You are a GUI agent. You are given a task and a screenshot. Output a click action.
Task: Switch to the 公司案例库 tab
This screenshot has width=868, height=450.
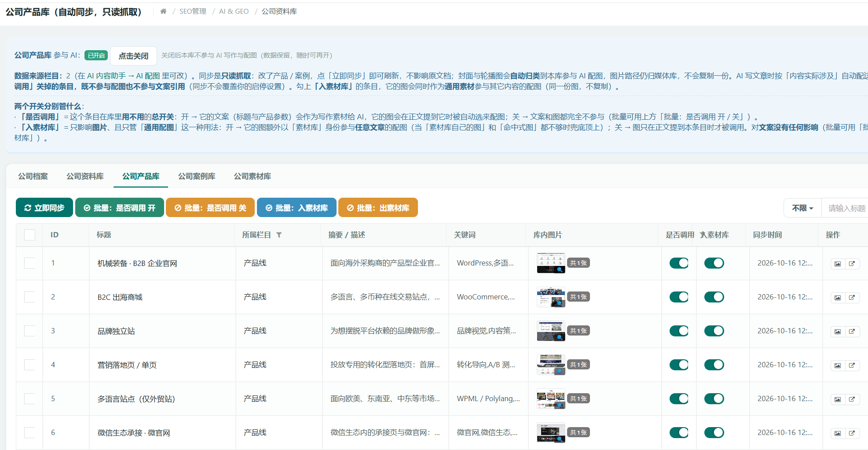[x=197, y=176]
